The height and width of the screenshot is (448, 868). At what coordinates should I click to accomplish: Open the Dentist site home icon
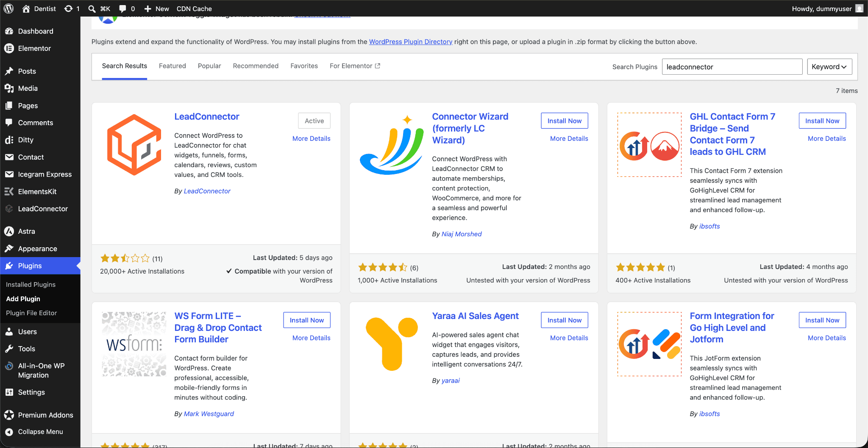click(x=26, y=8)
